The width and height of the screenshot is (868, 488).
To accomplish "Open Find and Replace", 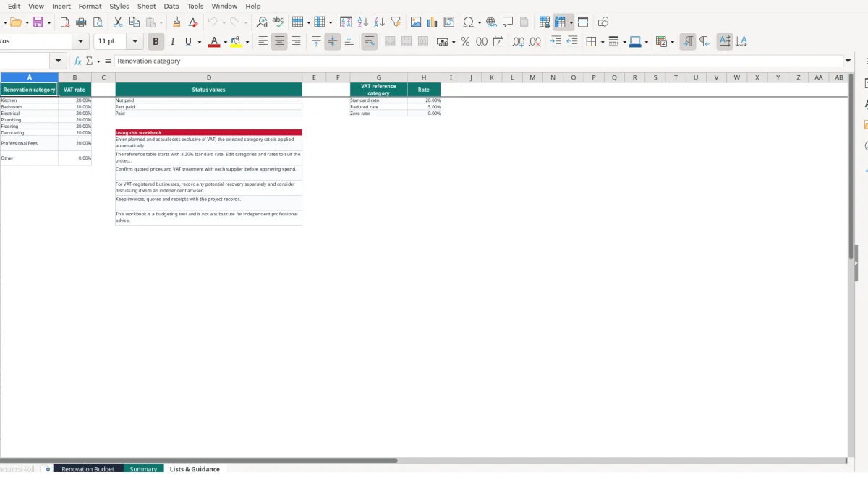I will 262,22.
